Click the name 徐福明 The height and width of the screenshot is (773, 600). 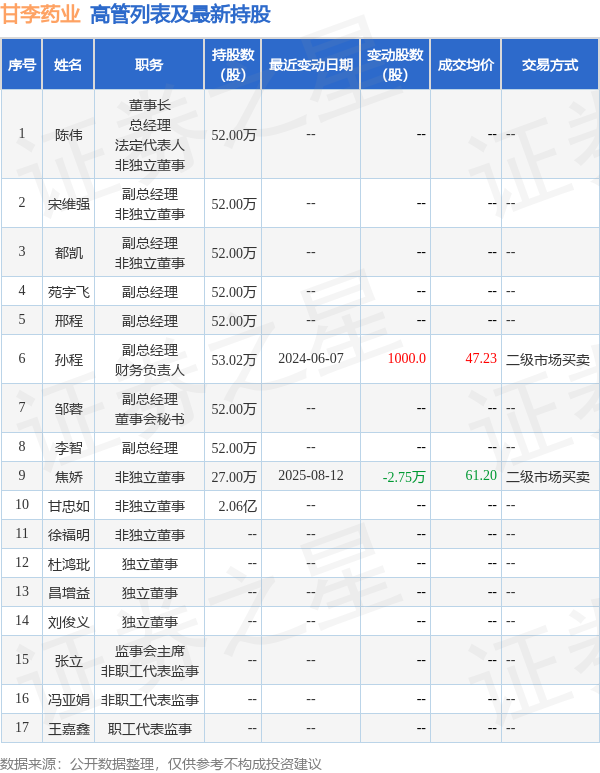pyautogui.click(x=69, y=534)
